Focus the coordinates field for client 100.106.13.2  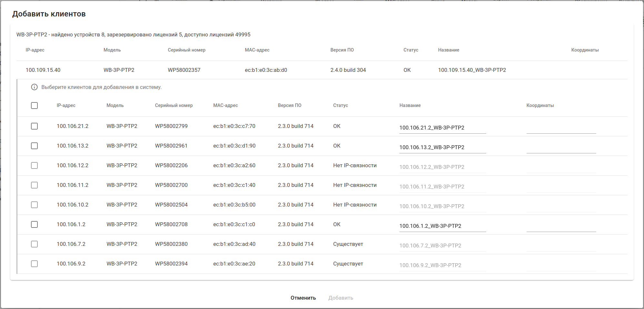click(x=561, y=148)
